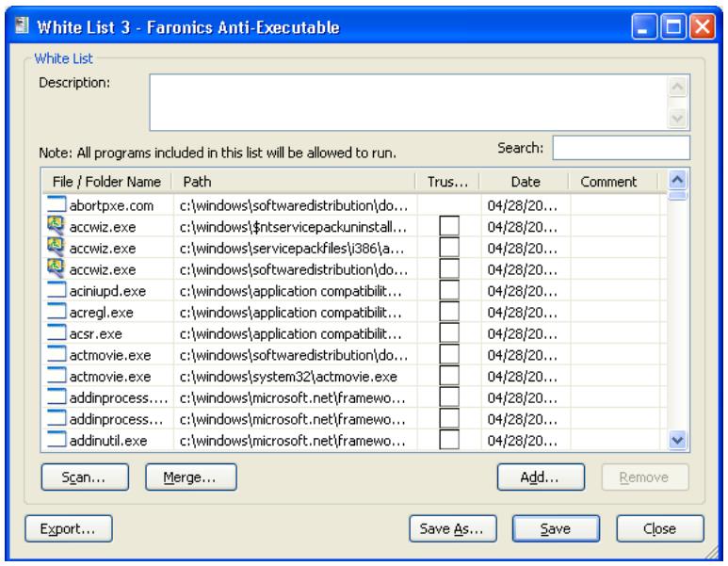Click path c:\windows\$ntservicepackuninstall...
The height and width of the screenshot is (566, 728).
(293, 227)
